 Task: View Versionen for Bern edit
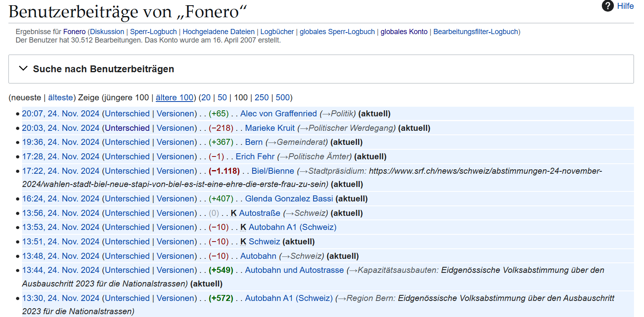point(175,142)
